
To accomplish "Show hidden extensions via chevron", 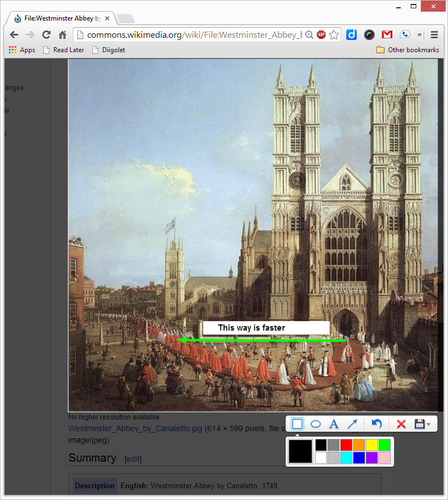I will click(419, 34).
